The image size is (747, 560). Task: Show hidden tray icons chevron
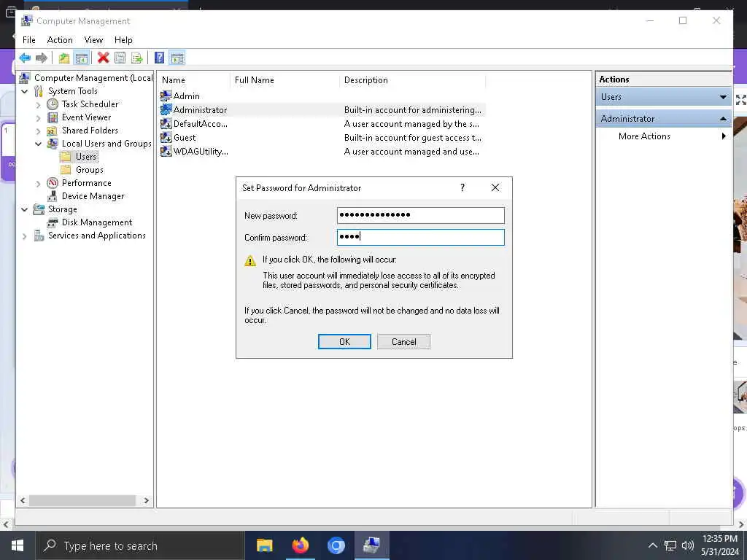[653, 545]
